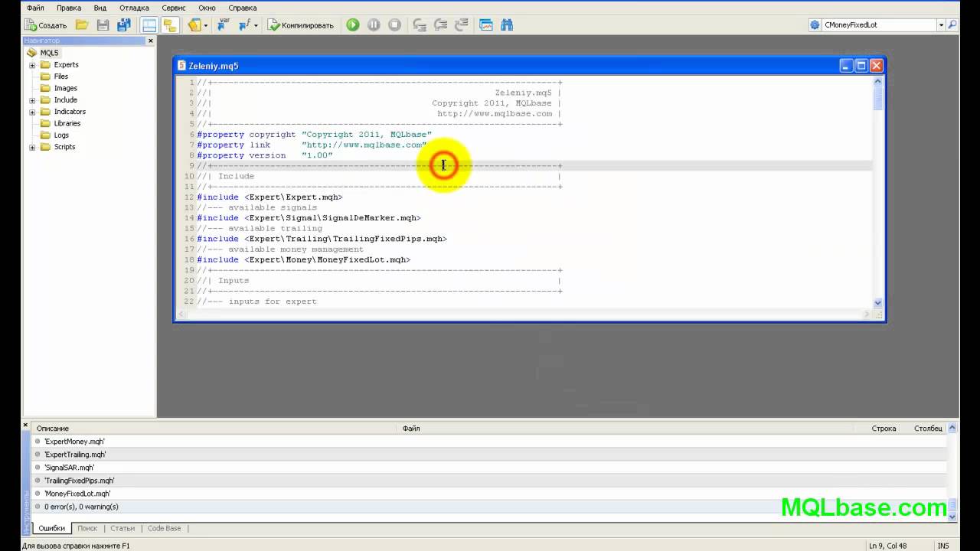Click the CMoneyFixedLot search field
Viewport: 980px width, 551px height.
879,25
